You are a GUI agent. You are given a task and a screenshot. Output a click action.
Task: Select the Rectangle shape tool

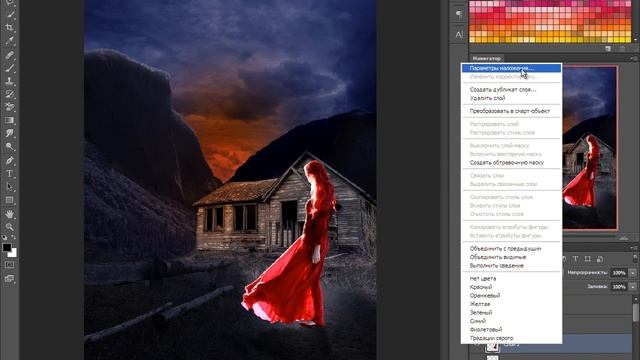click(10, 200)
